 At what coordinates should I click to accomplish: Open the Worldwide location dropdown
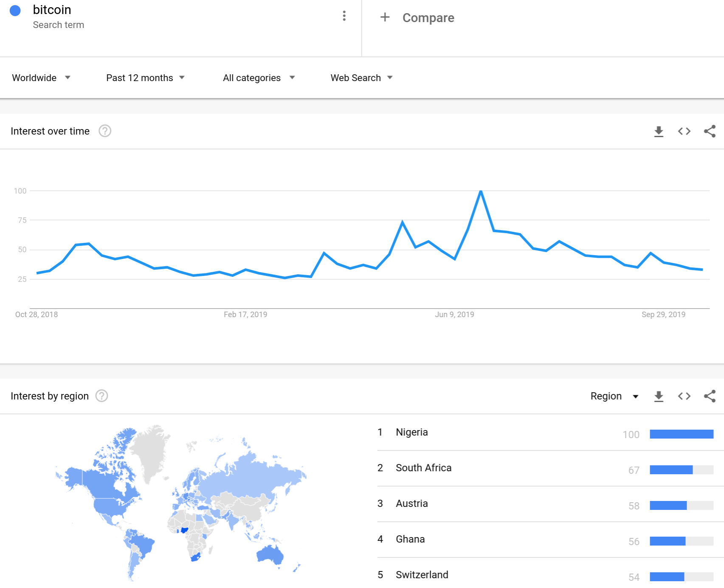41,78
